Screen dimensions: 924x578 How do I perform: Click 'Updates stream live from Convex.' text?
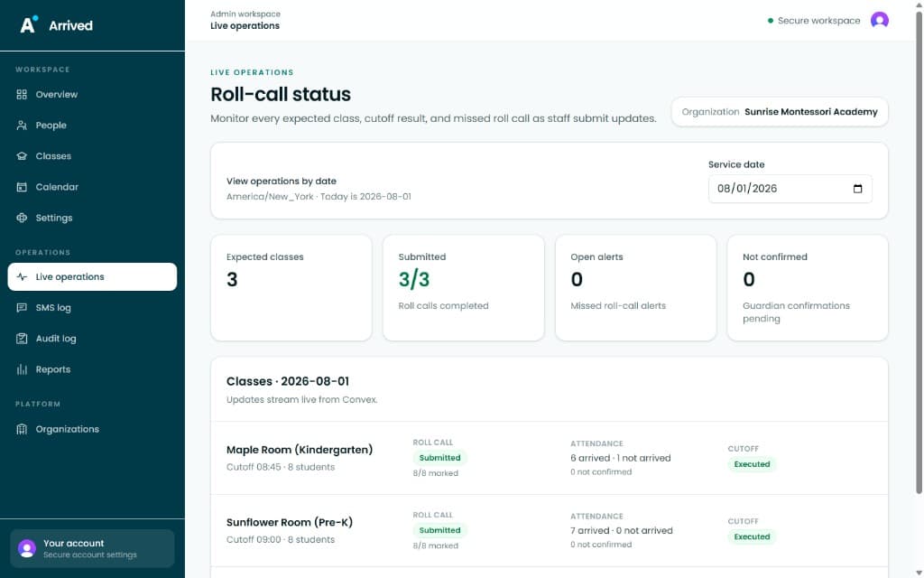coord(301,400)
